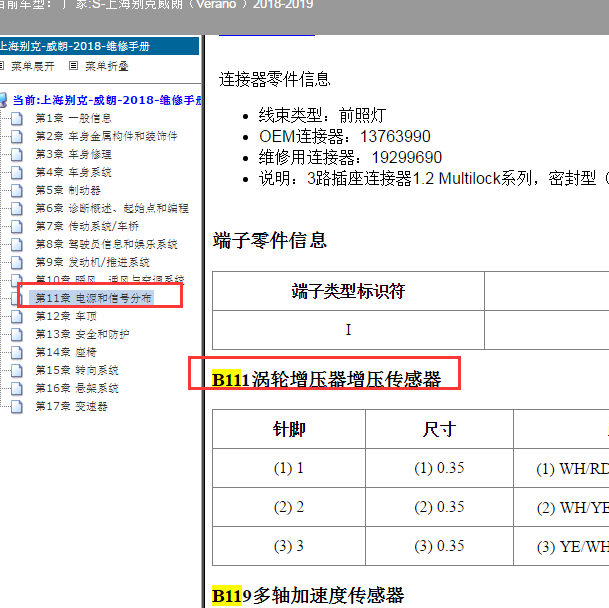Image resolution: width=609 pixels, height=608 pixels.
Task: Open chapter 2 车身金属构件和装饰件
Action: pos(106,136)
